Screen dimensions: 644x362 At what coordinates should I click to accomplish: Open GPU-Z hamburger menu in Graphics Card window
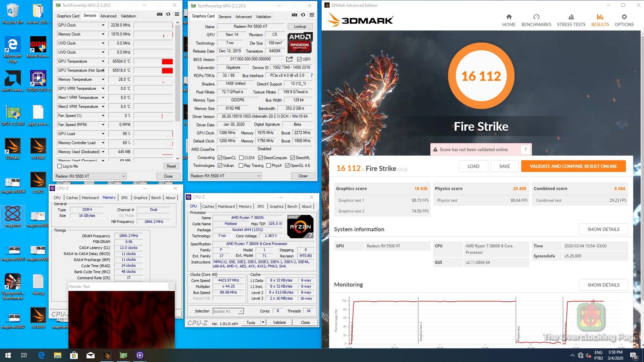point(312,15)
